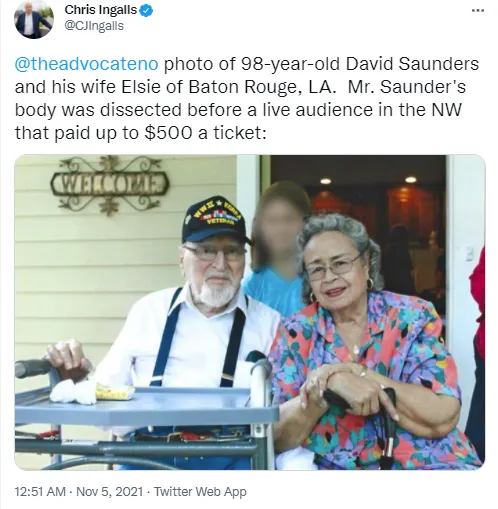
Task: Click the 12:51 AM timestamp
Action: coord(40,491)
